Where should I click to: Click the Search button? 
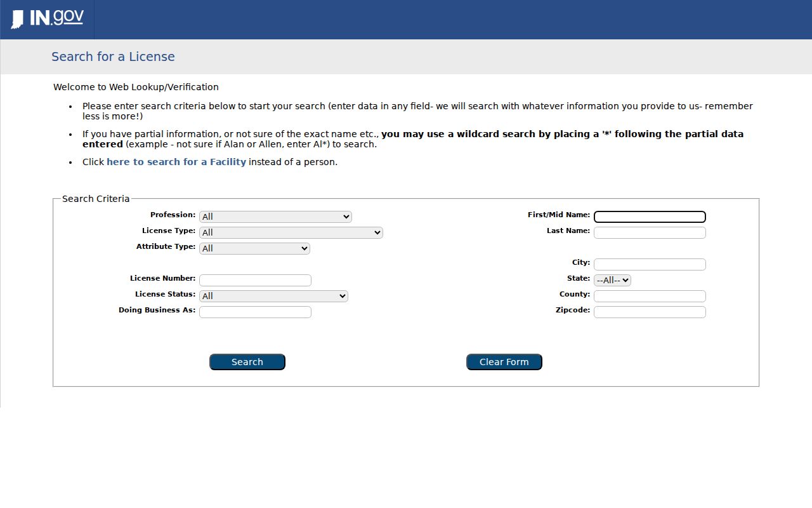tap(247, 362)
